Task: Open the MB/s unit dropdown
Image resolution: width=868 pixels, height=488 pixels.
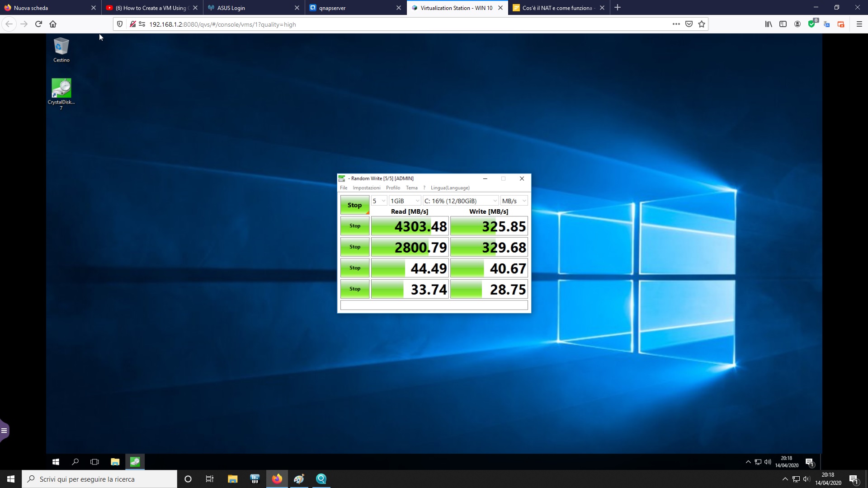Action: coord(514,201)
